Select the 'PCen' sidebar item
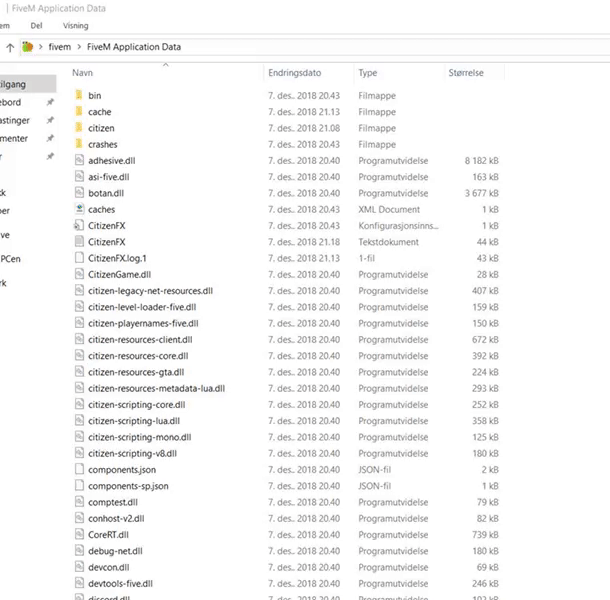Image resolution: width=610 pixels, height=600 pixels. tap(10, 259)
